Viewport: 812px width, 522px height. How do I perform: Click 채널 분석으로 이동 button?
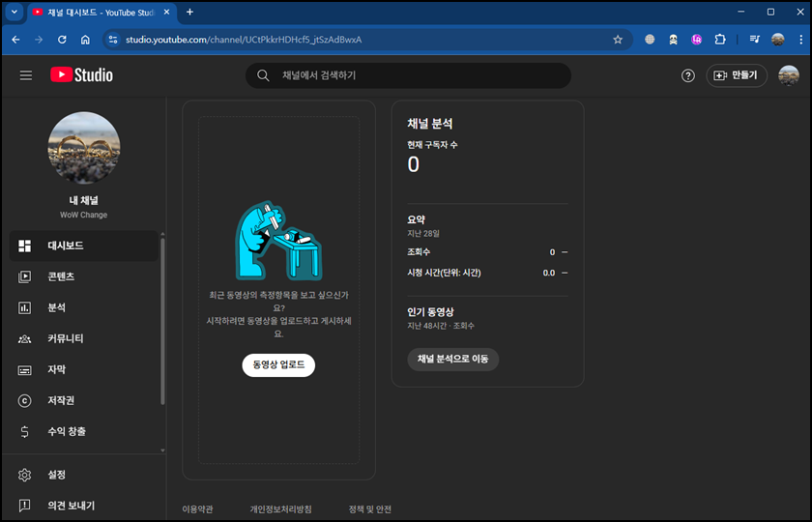tap(453, 359)
